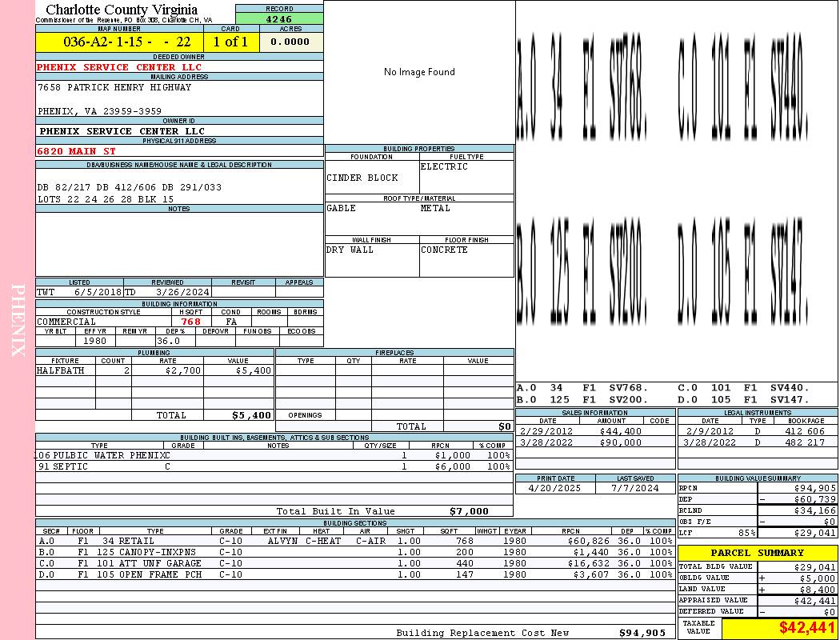Click the 34 RETAIL section type
Viewport: 840px width, 640px height.
[x=128, y=542]
